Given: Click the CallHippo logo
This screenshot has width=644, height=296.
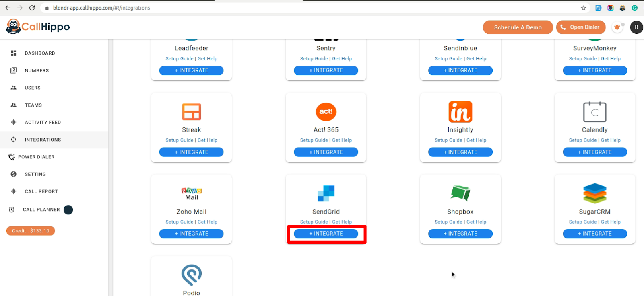Looking at the screenshot, I should pos(38,27).
